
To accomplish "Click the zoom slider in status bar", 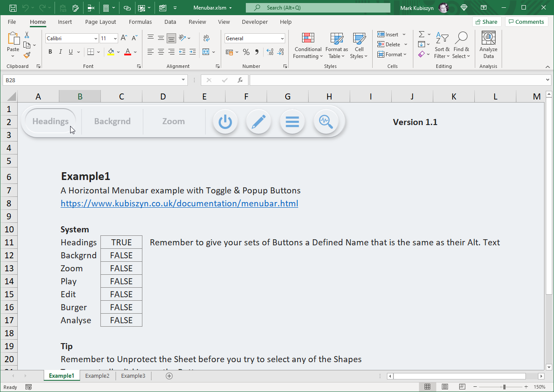I will click(504, 387).
